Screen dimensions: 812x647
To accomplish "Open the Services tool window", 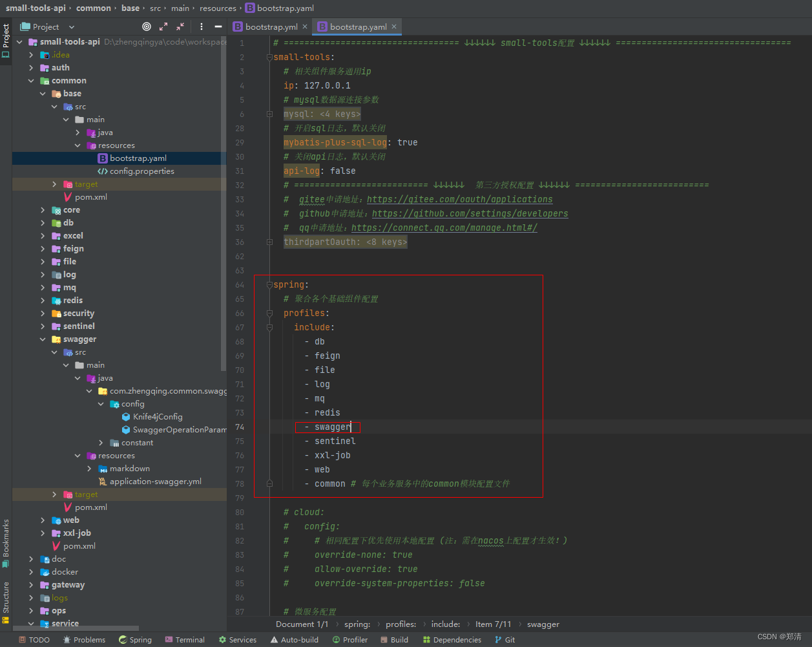I will [x=237, y=640].
